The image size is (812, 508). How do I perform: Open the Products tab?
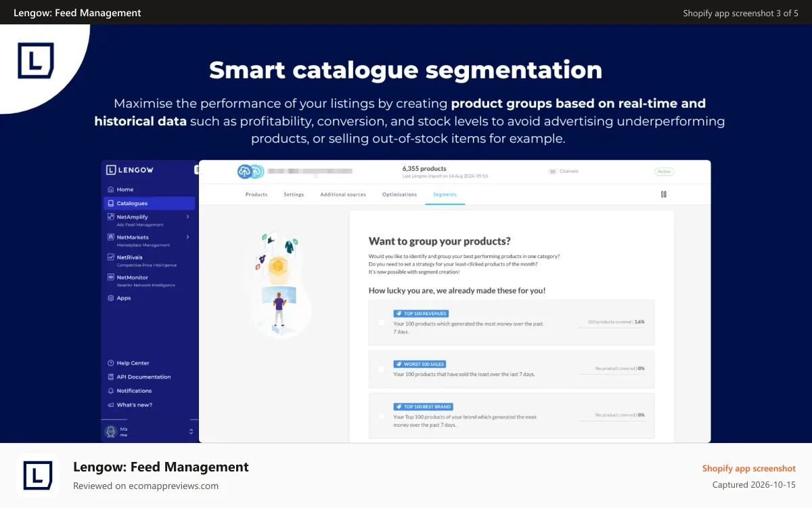coord(256,194)
